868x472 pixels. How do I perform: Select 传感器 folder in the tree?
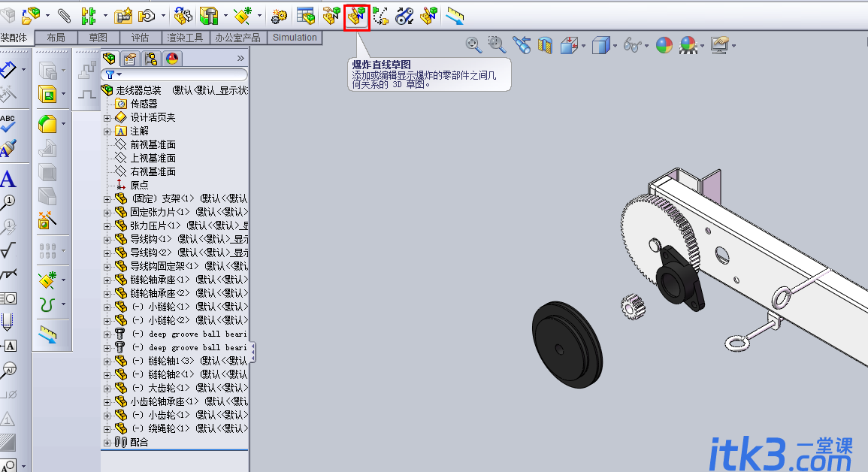coord(144,104)
